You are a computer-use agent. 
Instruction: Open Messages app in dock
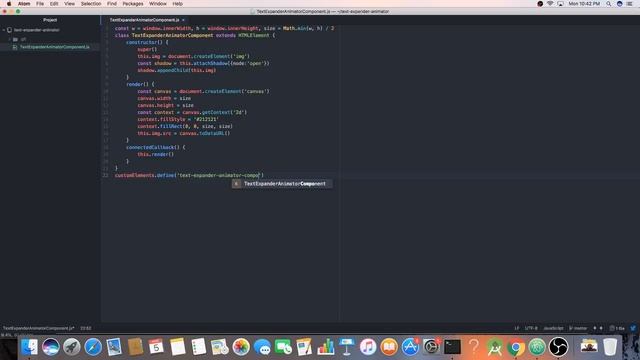[262, 347]
